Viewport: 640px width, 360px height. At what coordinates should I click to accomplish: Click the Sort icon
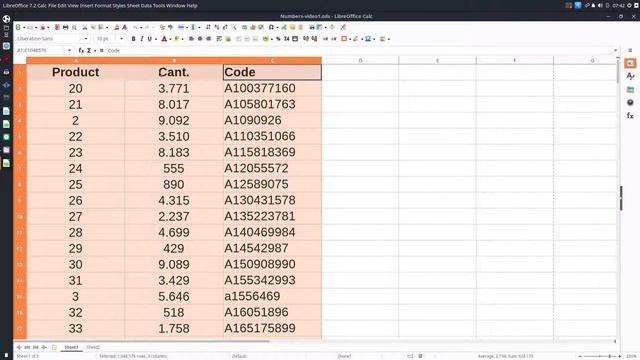pyautogui.click(x=208, y=27)
